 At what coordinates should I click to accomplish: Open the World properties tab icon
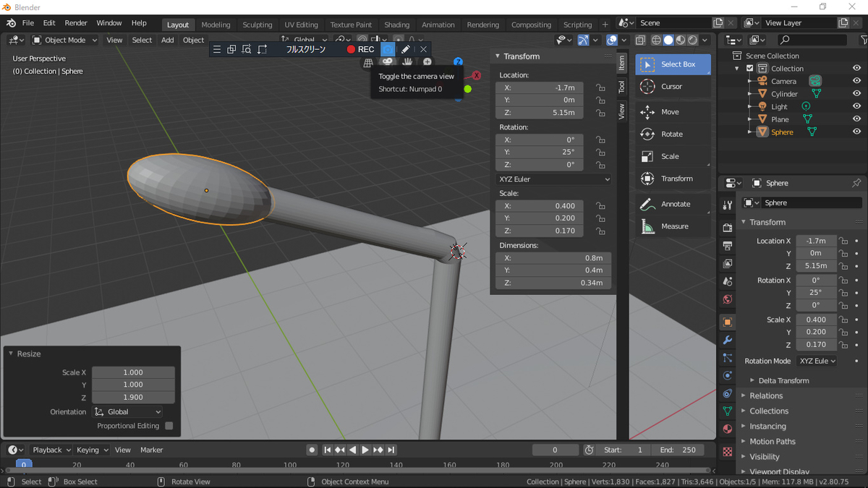pos(728,299)
